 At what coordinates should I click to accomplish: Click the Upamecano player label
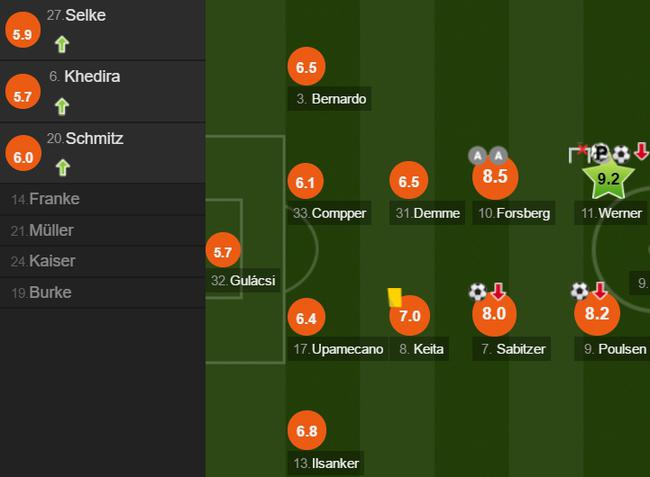(346, 349)
